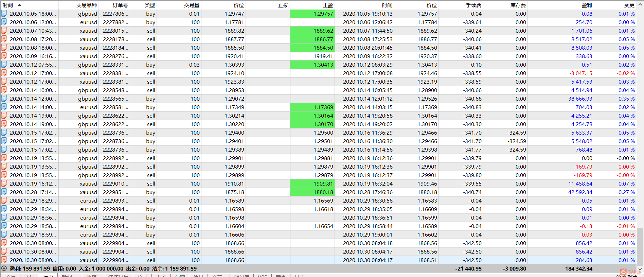
Task: Click the sell icon of the xauusd trade priced 1924.10
Action: [x=4, y=73]
